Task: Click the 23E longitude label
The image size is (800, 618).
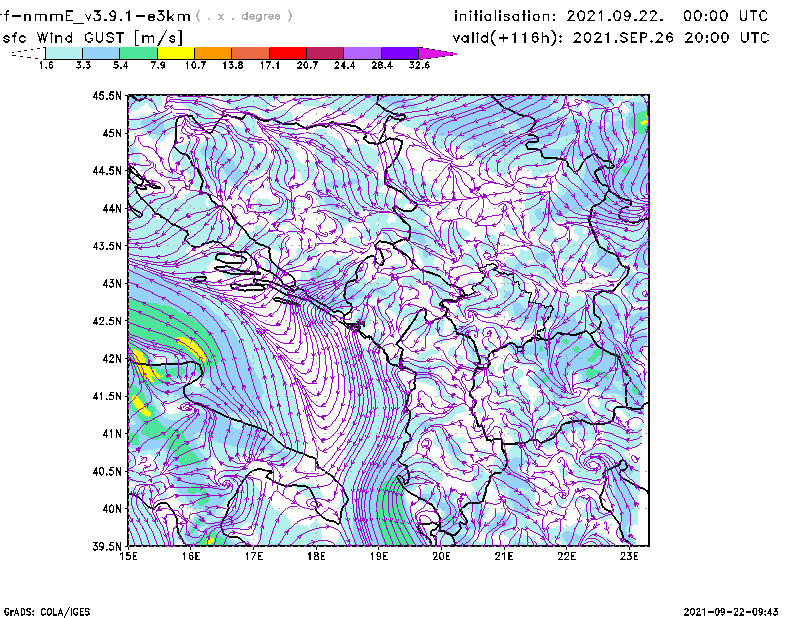Action: tap(629, 556)
